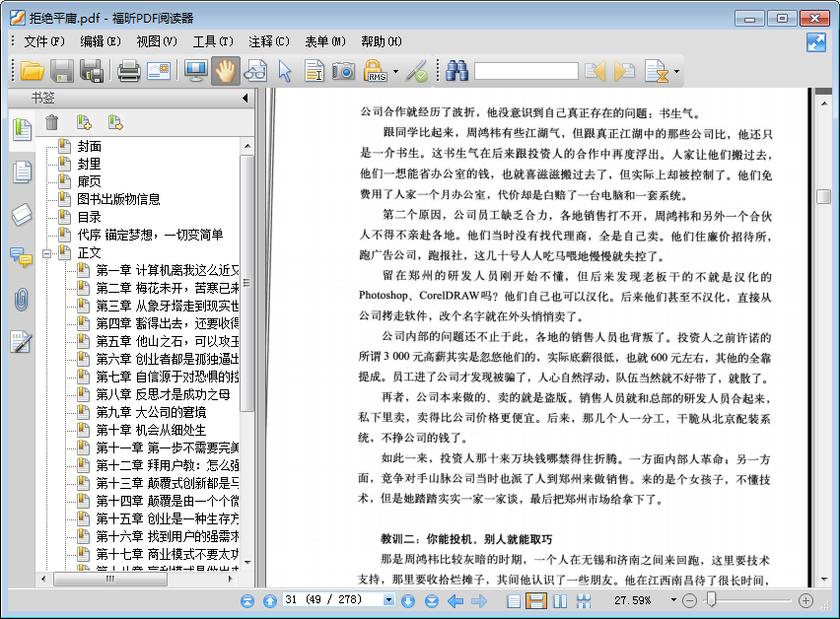Open a file with the folder icon

(x=33, y=71)
